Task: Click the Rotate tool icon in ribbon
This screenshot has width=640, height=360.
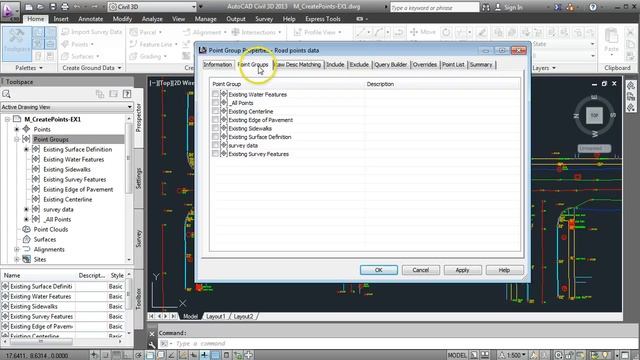Action: point(446,32)
